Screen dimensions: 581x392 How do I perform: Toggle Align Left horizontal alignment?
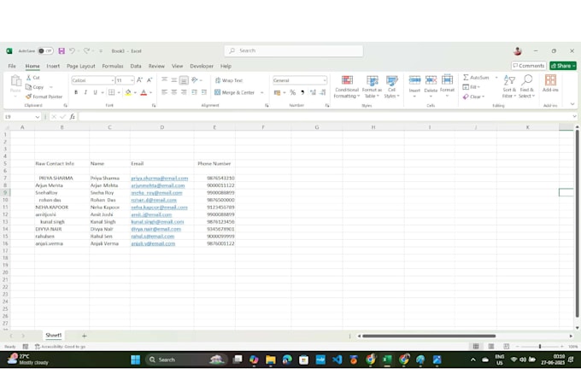(x=164, y=92)
